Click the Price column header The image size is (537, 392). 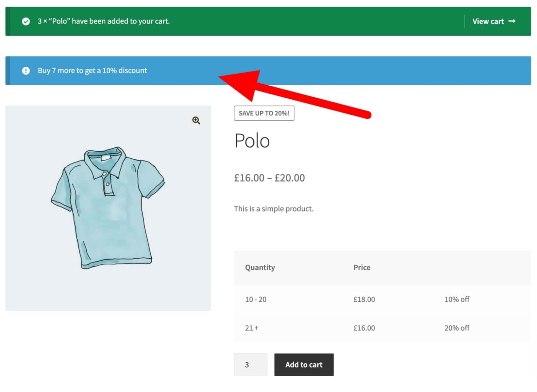tap(362, 268)
